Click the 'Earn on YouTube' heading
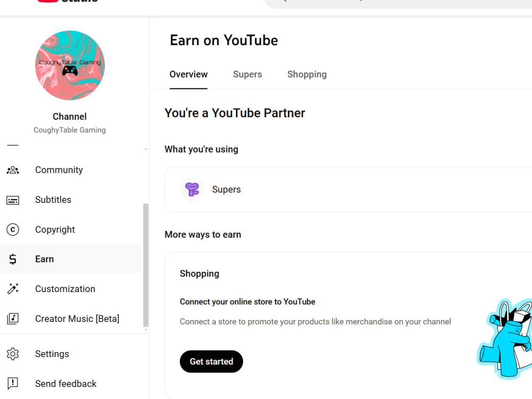 (x=224, y=40)
